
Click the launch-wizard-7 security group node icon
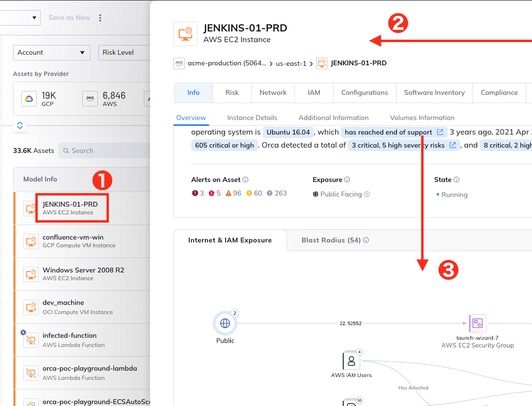[477, 324]
